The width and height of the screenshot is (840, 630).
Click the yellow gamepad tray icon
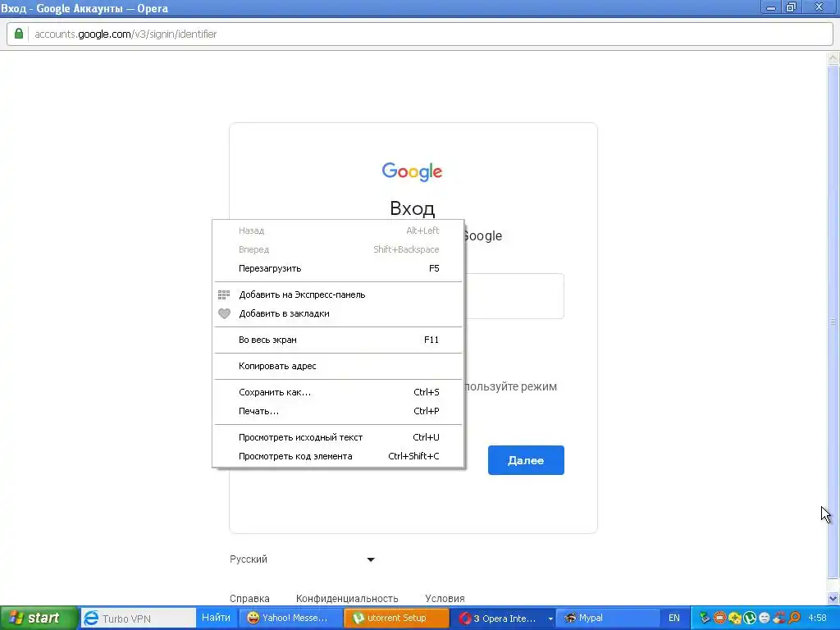(735, 619)
